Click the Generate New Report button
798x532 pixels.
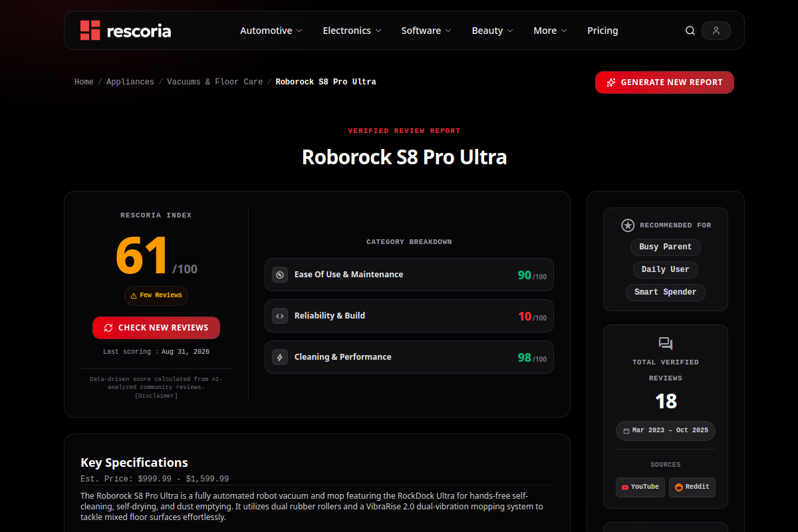[x=664, y=82]
